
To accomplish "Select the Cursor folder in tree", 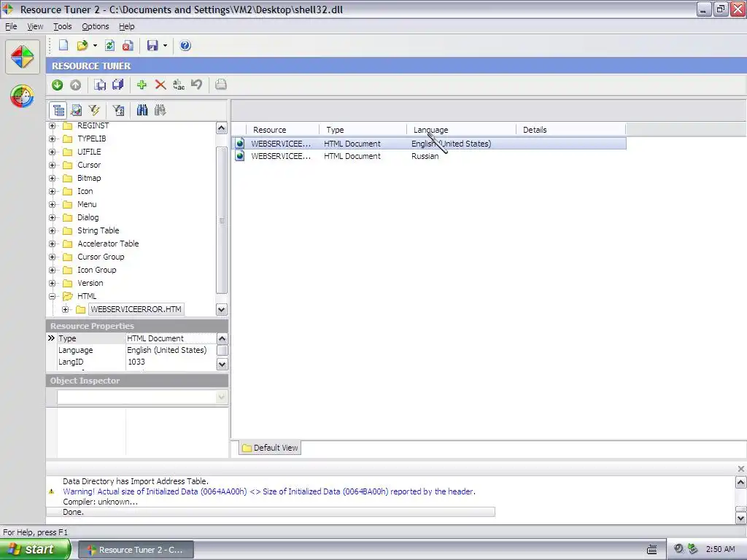I will tap(89, 166).
